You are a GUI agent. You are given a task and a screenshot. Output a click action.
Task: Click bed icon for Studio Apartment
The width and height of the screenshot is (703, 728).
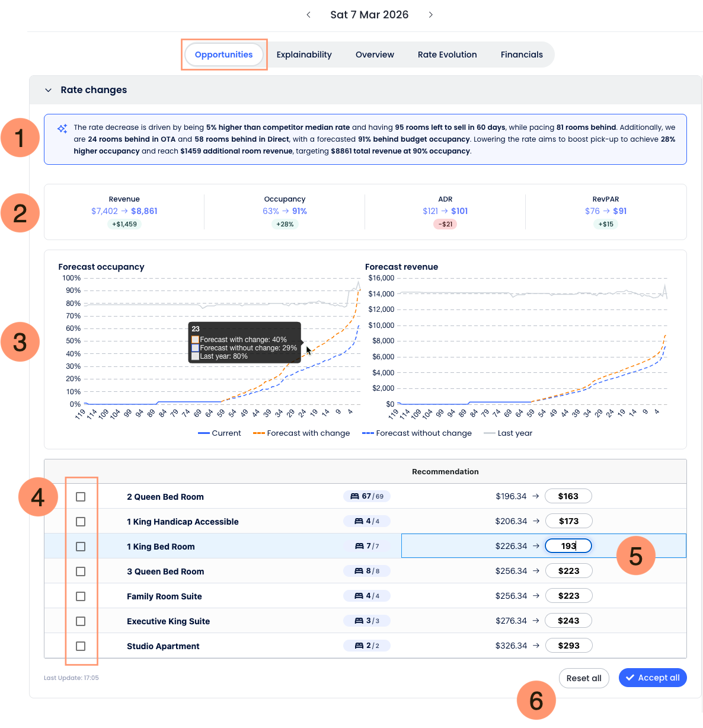359,646
